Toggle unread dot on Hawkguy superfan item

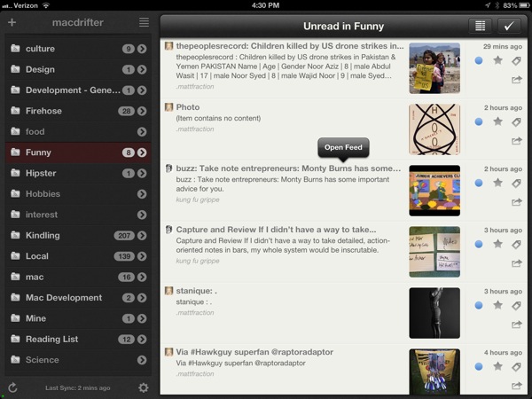point(479,366)
